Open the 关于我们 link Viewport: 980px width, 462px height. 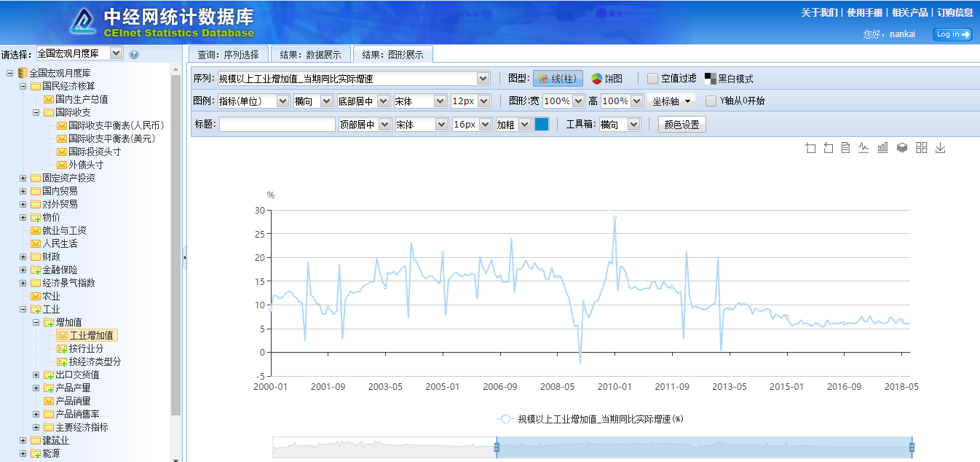tap(819, 12)
